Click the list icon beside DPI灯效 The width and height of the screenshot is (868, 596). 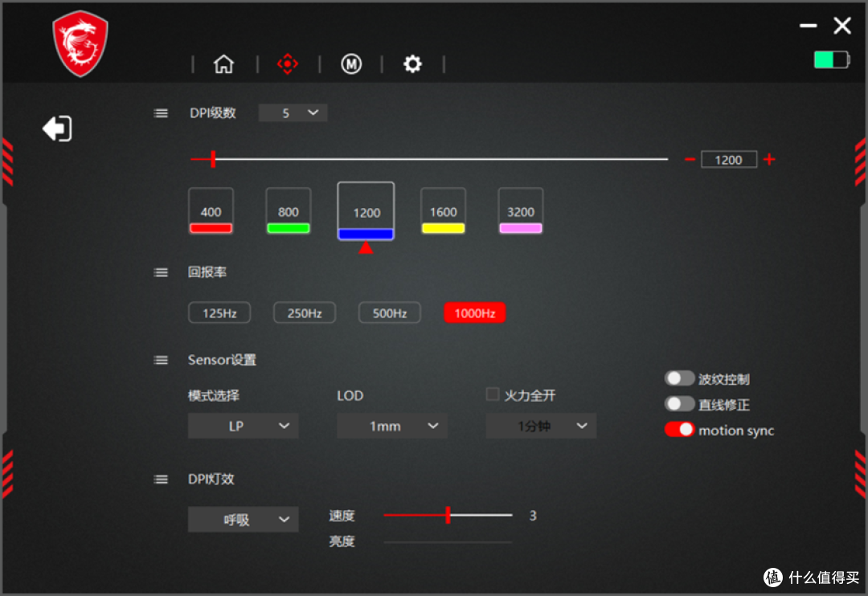(x=161, y=480)
